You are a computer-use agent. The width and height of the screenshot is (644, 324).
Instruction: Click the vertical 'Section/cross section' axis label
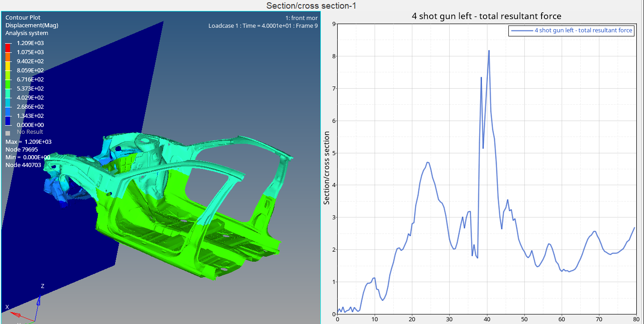327,168
